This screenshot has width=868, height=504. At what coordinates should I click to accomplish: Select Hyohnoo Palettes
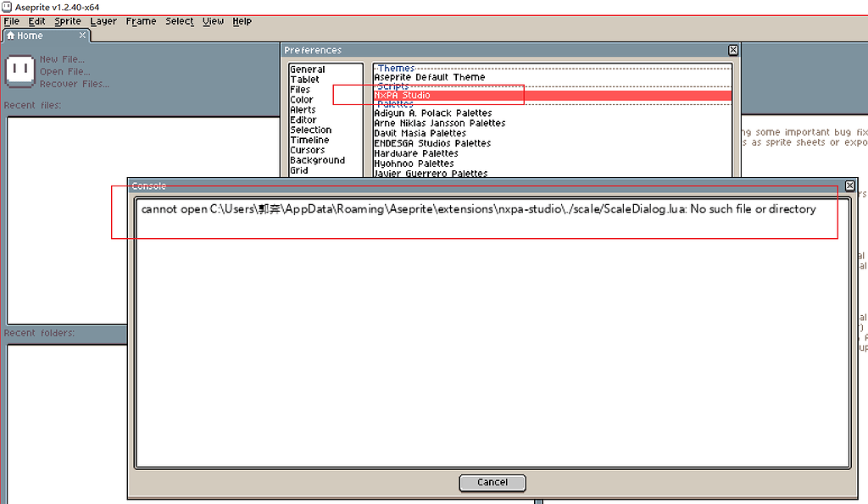click(x=414, y=163)
